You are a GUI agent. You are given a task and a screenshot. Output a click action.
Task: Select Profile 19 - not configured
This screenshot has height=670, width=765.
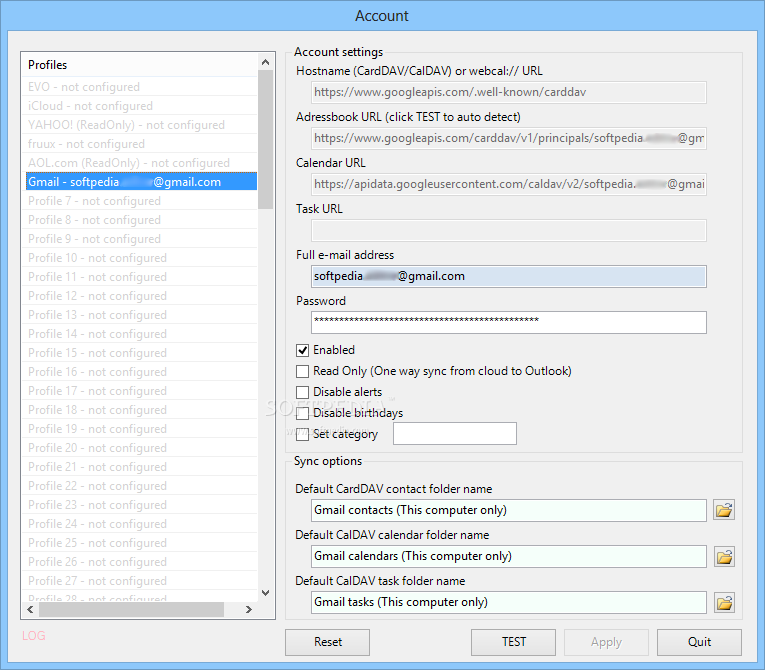tap(139, 429)
